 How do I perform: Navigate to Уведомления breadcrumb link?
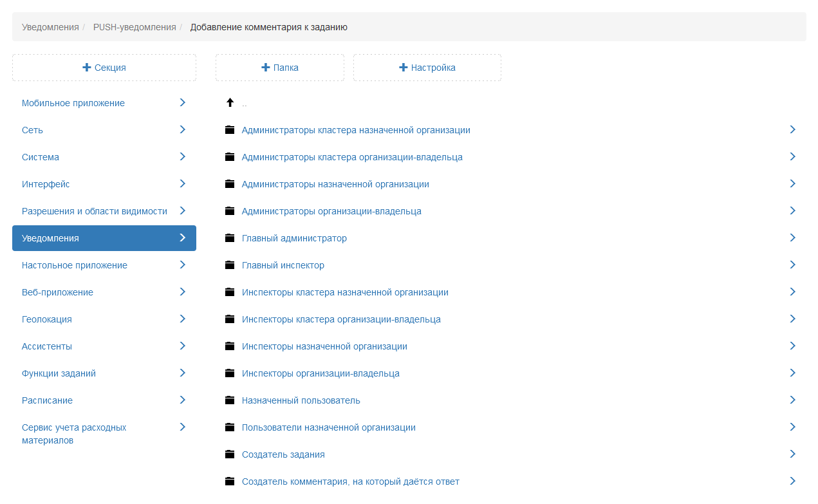point(50,27)
